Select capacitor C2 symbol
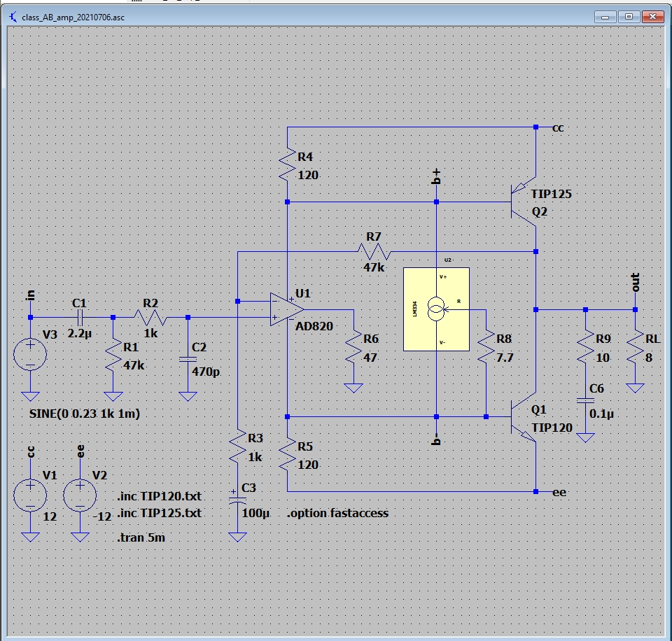The image size is (672, 641). coord(188,359)
